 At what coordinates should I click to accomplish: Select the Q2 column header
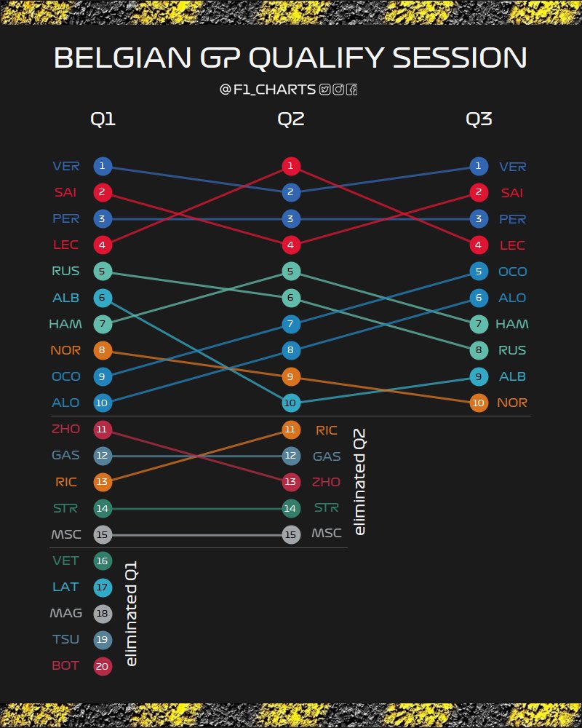click(291, 119)
